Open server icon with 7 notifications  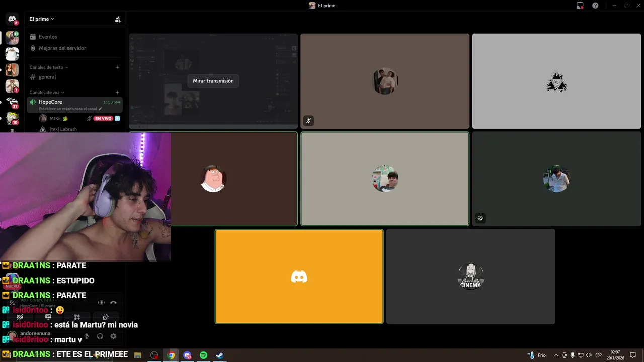pyautogui.click(x=12, y=86)
